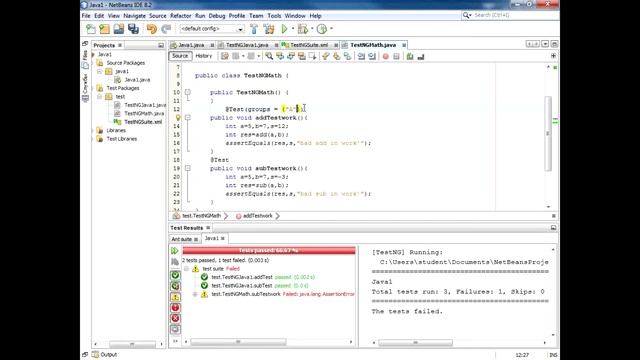Redo via the toolbar arrow icon
The height and width of the screenshot is (360, 640).
click(x=166, y=29)
